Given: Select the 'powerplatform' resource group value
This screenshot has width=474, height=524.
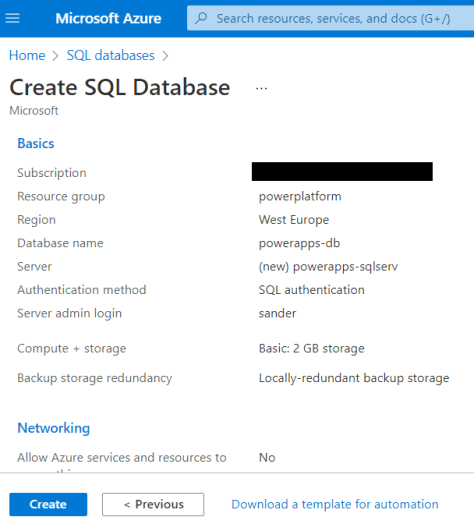Looking at the screenshot, I should coord(300,196).
